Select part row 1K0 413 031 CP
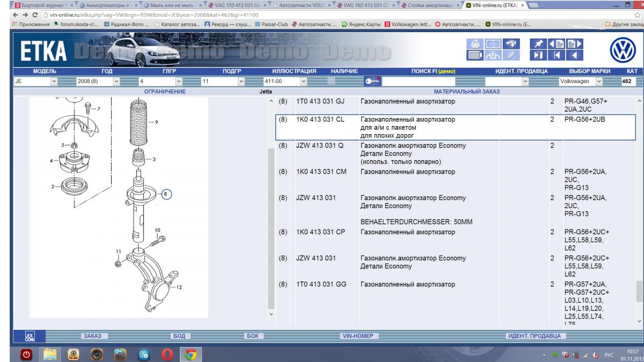 [x=456, y=240]
